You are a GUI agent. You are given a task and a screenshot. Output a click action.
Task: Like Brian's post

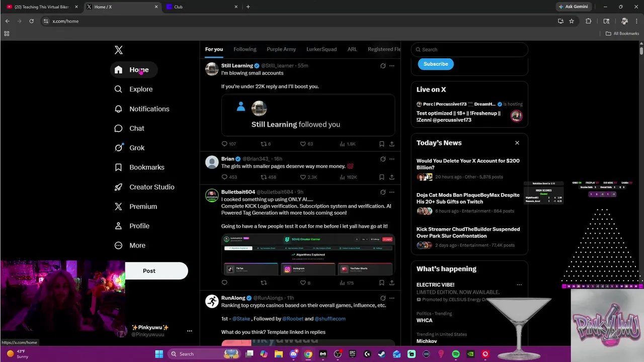[x=308, y=177]
